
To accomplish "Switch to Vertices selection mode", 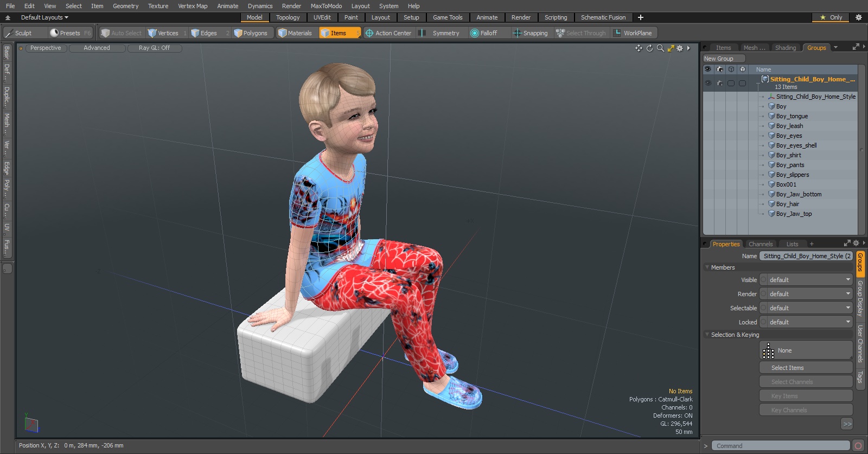I will pos(167,33).
